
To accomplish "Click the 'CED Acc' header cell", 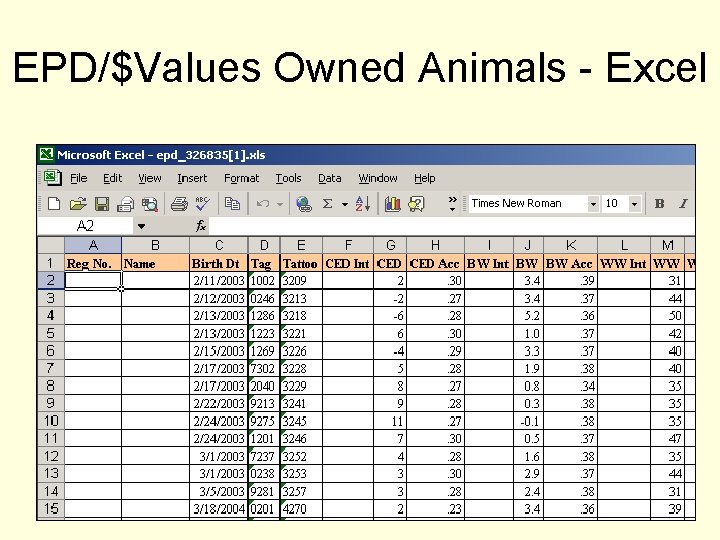I will (x=435, y=263).
